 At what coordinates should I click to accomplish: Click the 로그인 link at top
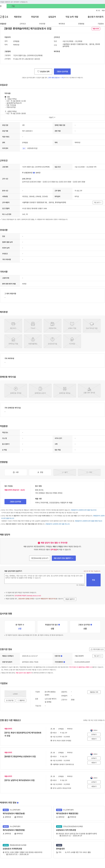[98, 10]
